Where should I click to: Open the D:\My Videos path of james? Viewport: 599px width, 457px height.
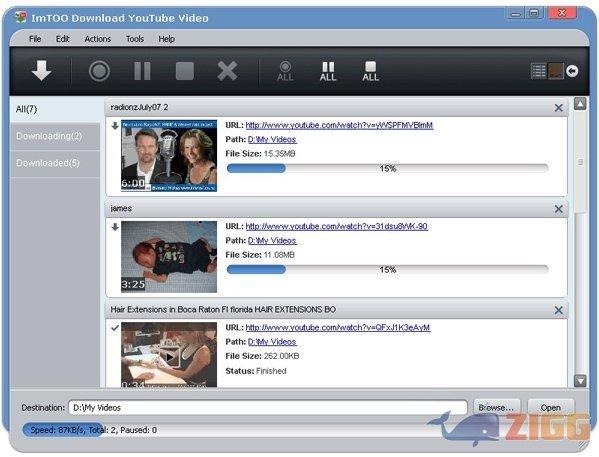[x=272, y=241]
